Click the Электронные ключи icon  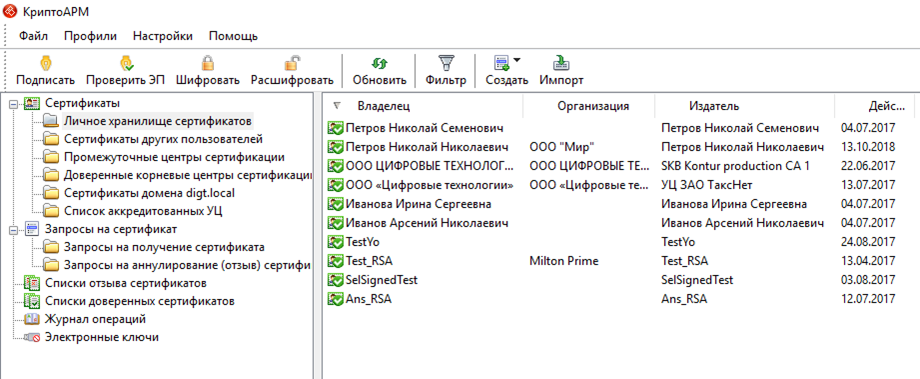tap(32, 338)
